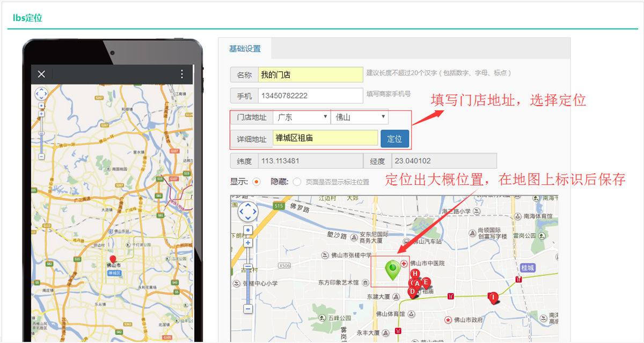
Task: Click the 安东尼国际商务大厦 label on map
Action: [374, 238]
